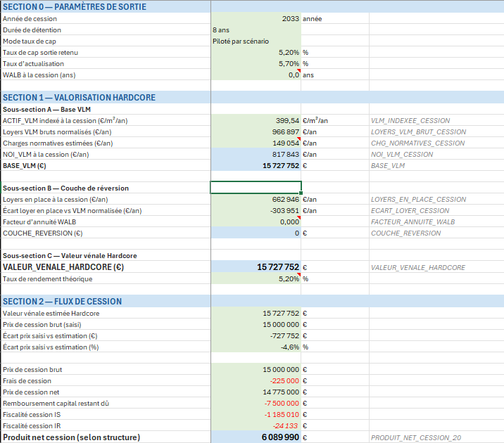
Task: Click the 'année' unit next to 2033
Action: pyautogui.click(x=312, y=18)
